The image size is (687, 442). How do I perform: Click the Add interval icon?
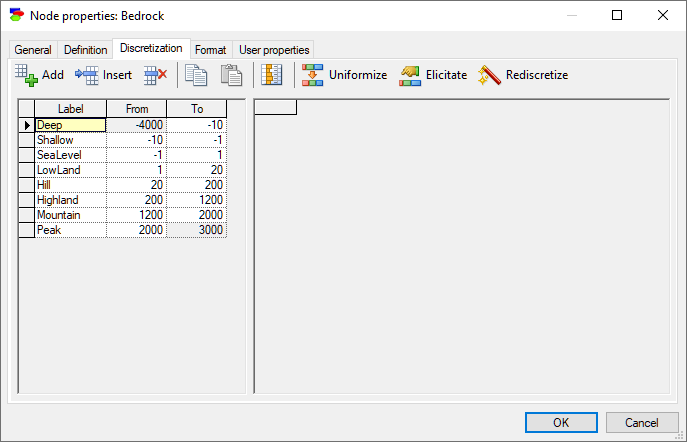[x=26, y=75]
